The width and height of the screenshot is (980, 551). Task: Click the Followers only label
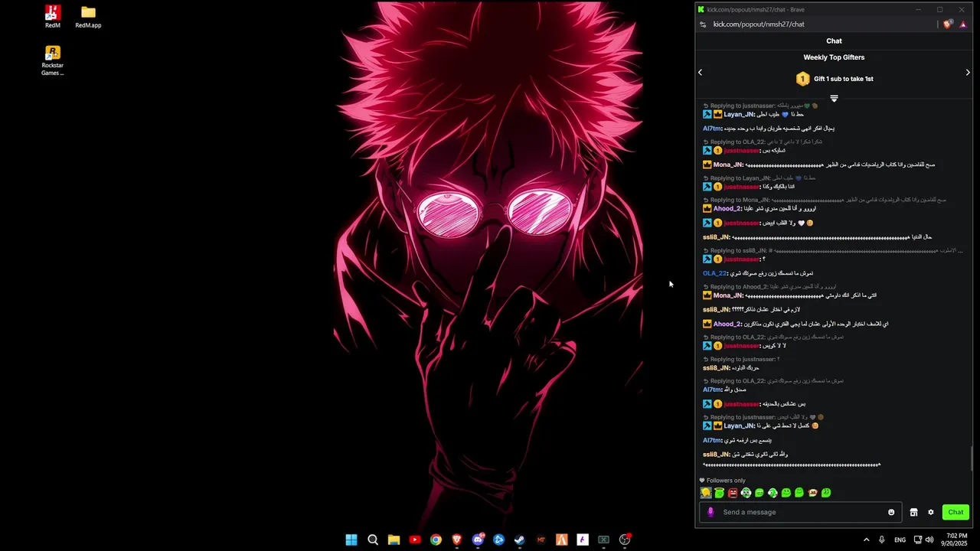[x=726, y=481]
